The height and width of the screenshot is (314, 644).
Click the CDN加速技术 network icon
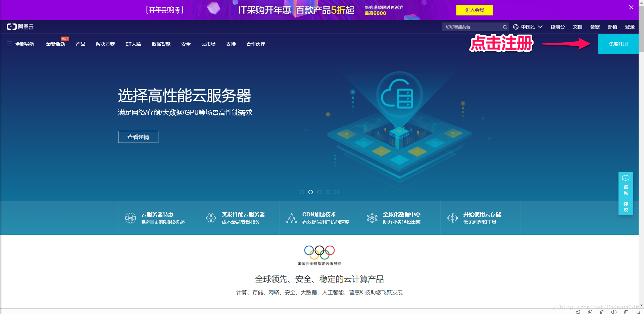[x=291, y=218]
